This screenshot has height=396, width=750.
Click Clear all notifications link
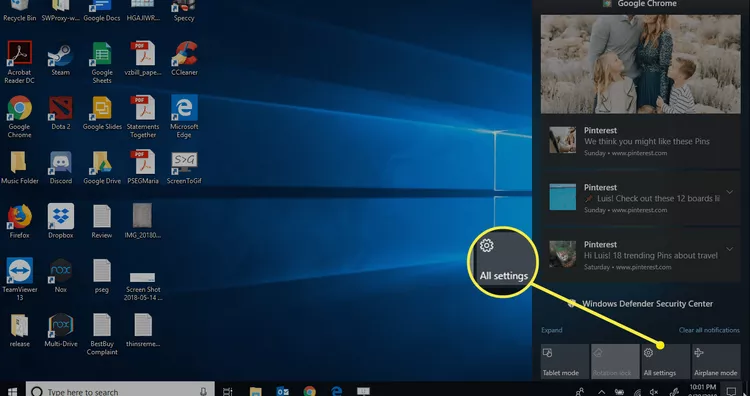pyautogui.click(x=709, y=330)
